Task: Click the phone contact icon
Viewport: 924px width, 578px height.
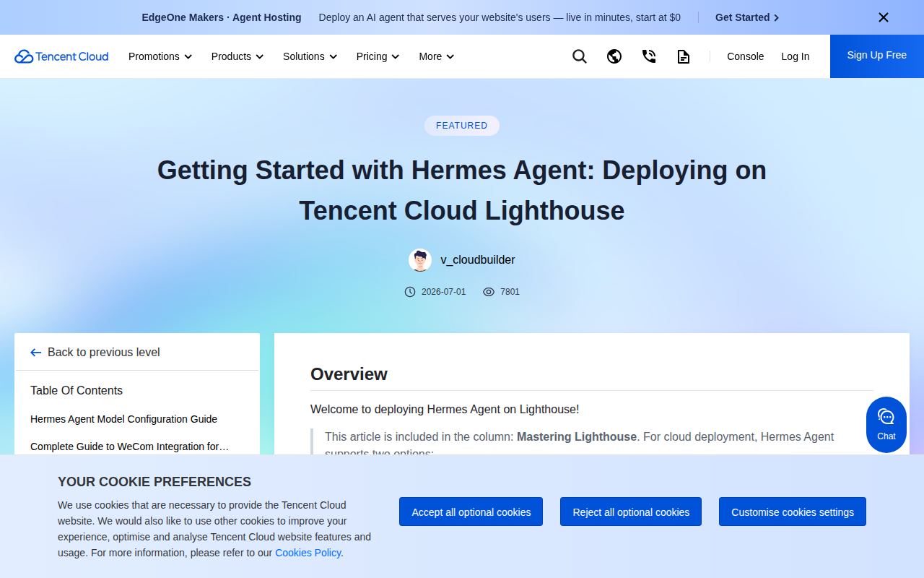Action: click(x=649, y=56)
